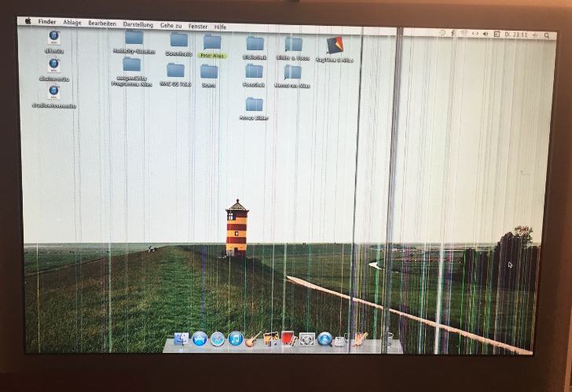
Task: Open the Bluetooth status menu
Action: (453, 34)
